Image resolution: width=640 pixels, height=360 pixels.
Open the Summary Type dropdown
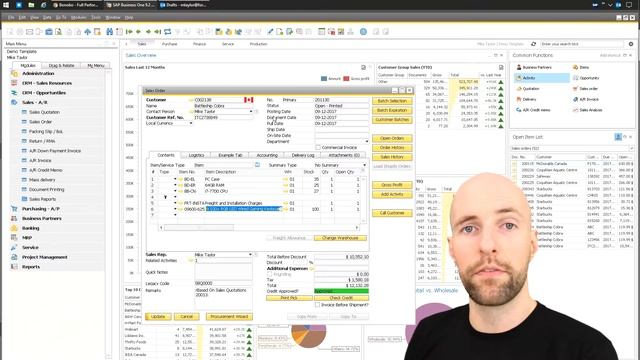[364, 165]
